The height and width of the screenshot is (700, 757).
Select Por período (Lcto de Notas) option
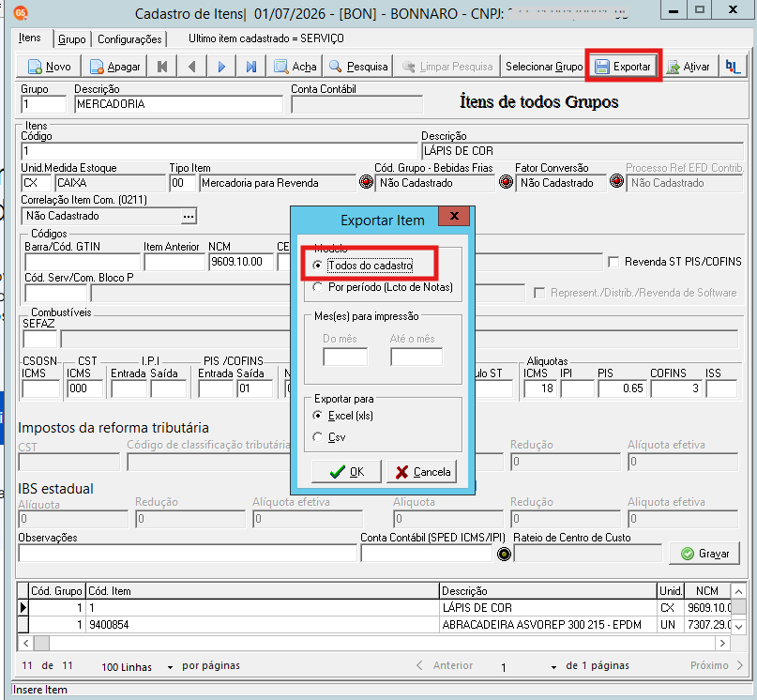(384, 287)
